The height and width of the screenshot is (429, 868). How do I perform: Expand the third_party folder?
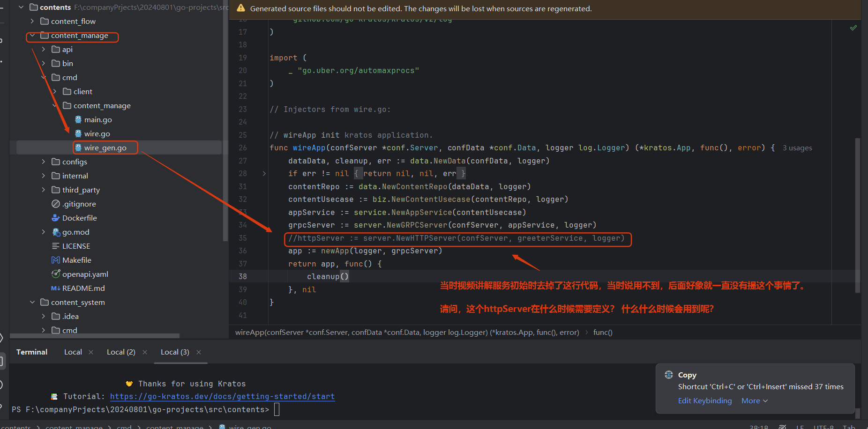[44, 190]
